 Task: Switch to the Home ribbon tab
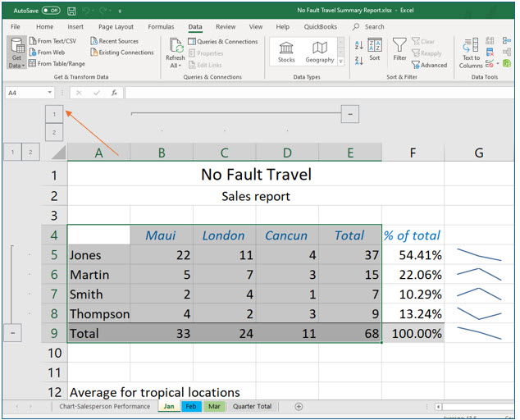[45, 26]
